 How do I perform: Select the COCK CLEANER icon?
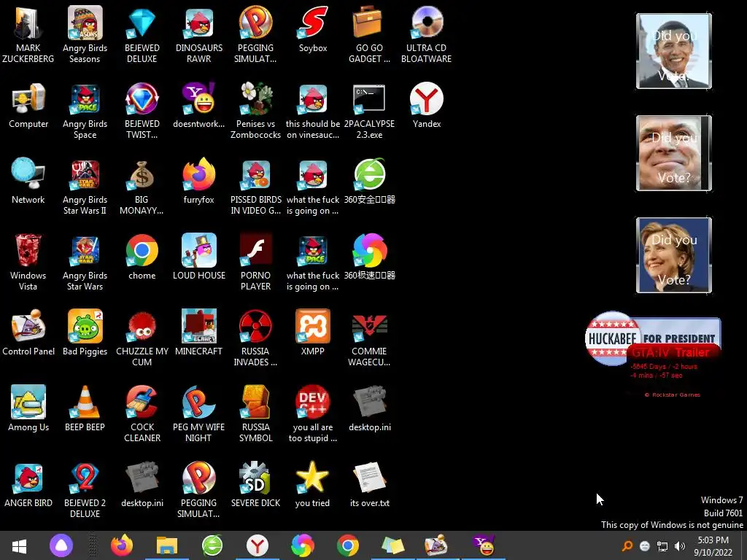click(142, 413)
